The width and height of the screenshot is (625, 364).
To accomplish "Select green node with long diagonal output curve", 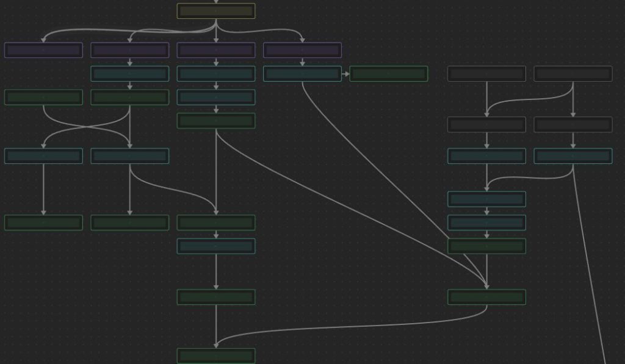I will point(216,121).
